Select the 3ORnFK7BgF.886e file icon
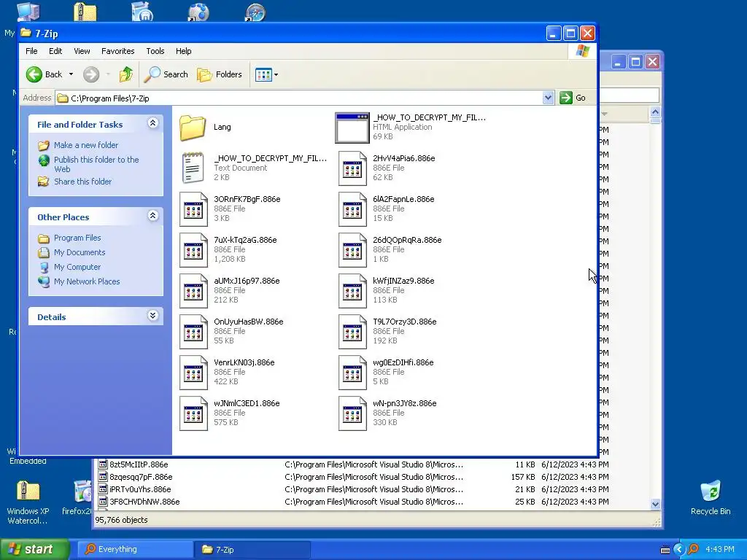 pyautogui.click(x=193, y=209)
